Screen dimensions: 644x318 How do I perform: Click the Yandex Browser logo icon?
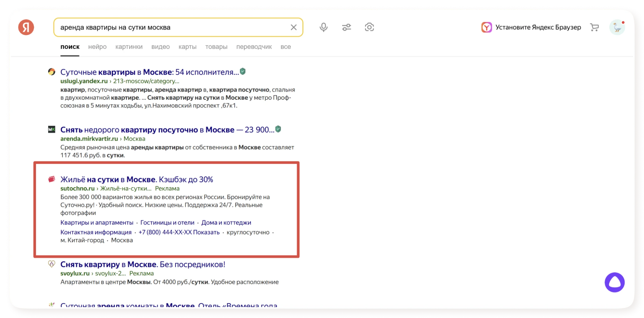[486, 27]
